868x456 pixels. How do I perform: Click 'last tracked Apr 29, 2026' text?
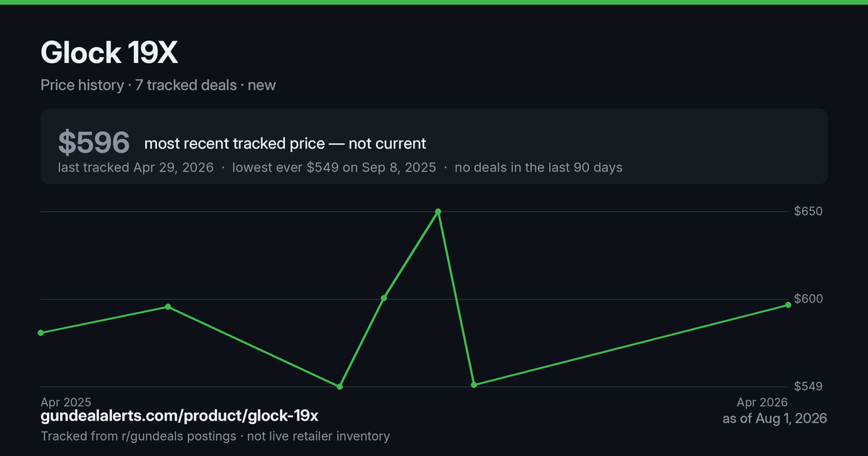coord(136,167)
